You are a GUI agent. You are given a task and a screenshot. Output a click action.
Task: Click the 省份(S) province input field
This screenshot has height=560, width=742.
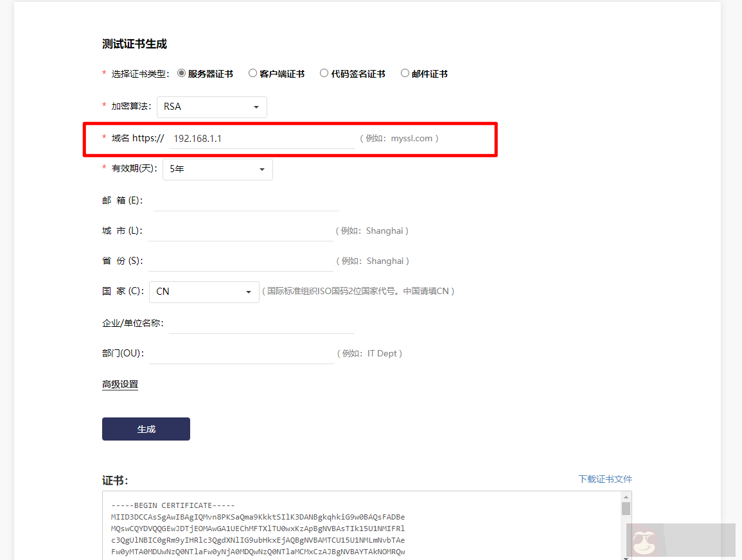click(x=240, y=263)
